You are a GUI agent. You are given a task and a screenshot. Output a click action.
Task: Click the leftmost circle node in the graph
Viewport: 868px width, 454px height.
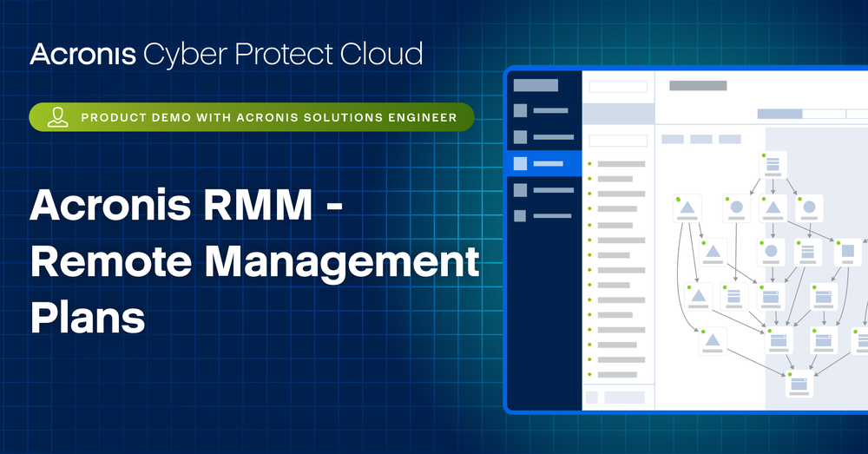coord(736,207)
